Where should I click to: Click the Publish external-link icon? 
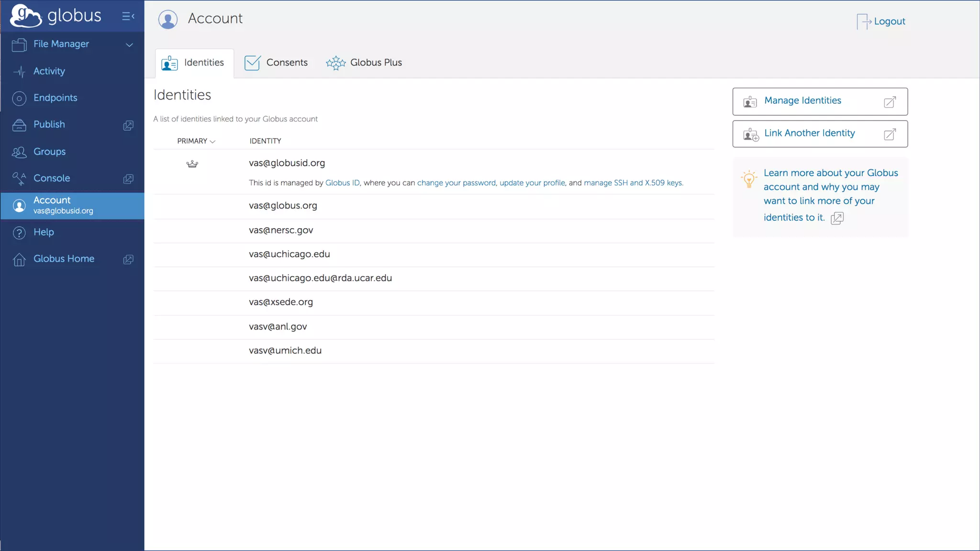pyautogui.click(x=128, y=125)
